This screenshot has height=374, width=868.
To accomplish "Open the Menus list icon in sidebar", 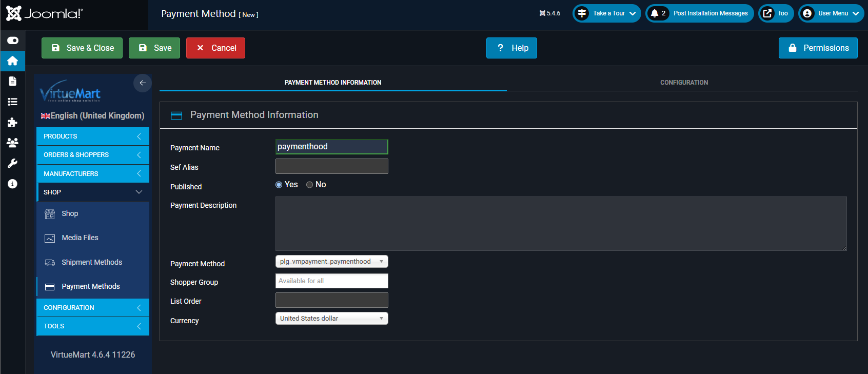I will coord(13,102).
